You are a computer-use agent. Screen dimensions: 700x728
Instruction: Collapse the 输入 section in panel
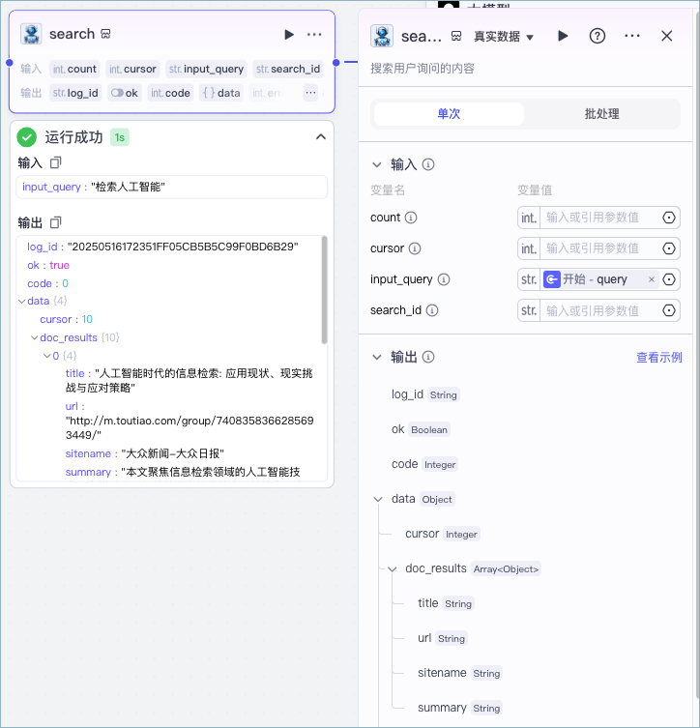tap(377, 164)
